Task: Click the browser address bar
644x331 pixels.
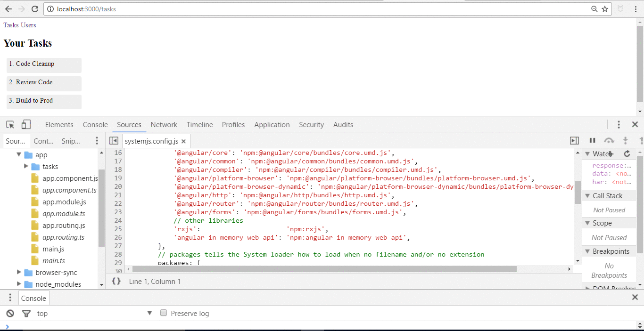Action: click(189, 8)
